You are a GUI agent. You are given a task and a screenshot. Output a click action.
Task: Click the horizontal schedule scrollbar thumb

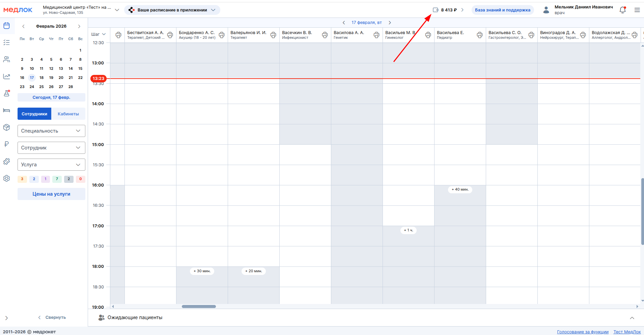(x=199, y=307)
